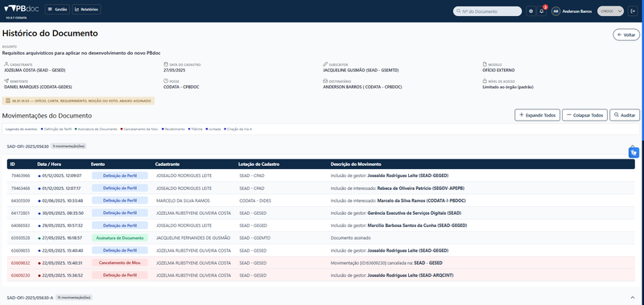Select row with ID 64086583
Viewport: 644px width, 305px height.
(320, 225)
